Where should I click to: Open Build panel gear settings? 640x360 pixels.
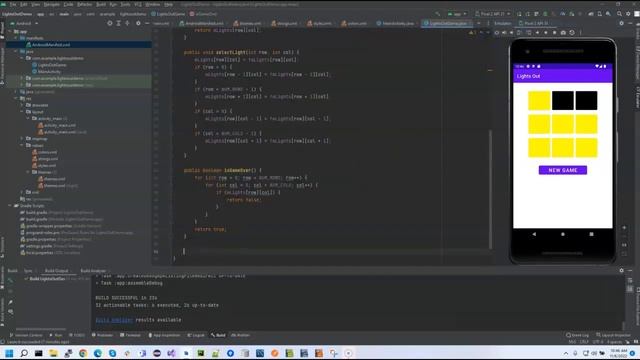pos(621,270)
